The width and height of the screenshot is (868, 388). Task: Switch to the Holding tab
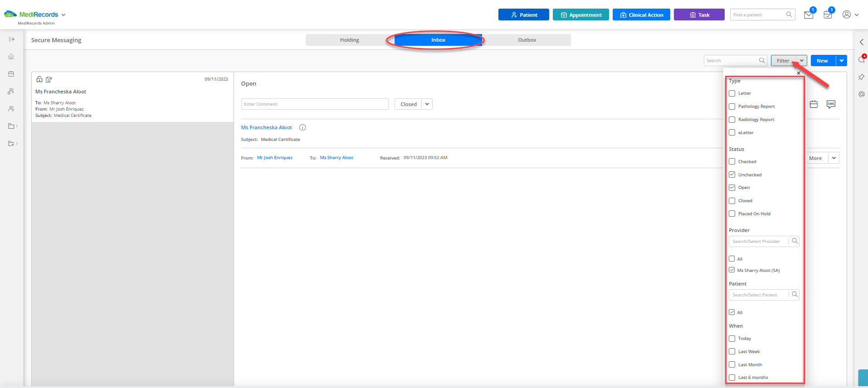point(350,40)
